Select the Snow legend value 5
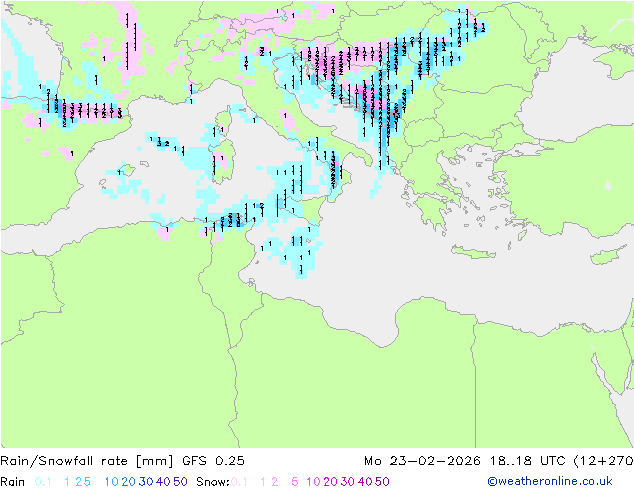Viewport: 634px width, 490px height. 295,482
